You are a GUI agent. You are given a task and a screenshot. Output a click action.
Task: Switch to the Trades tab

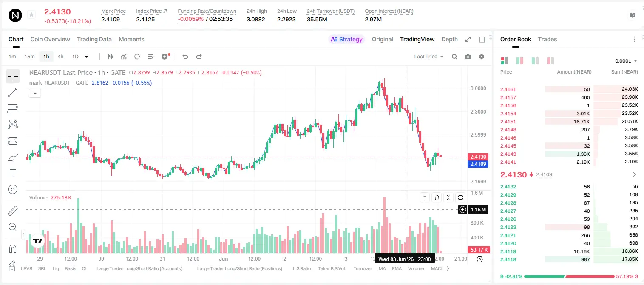tap(547, 39)
